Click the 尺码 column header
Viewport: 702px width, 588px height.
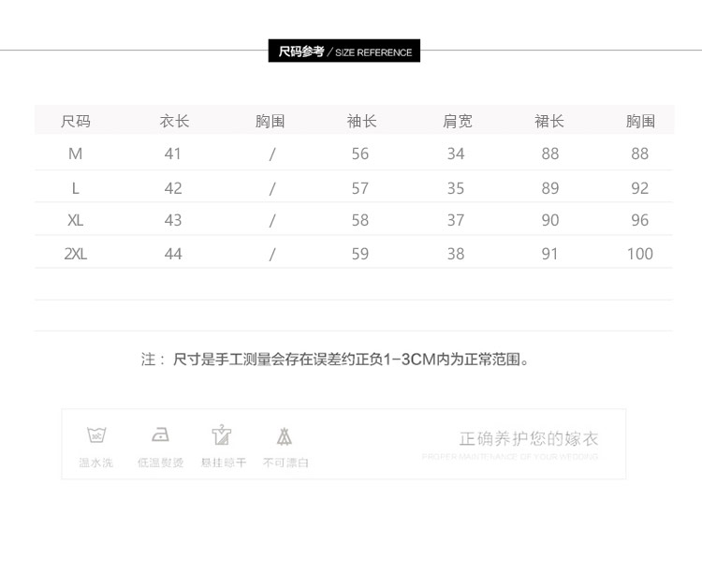pos(76,121)
